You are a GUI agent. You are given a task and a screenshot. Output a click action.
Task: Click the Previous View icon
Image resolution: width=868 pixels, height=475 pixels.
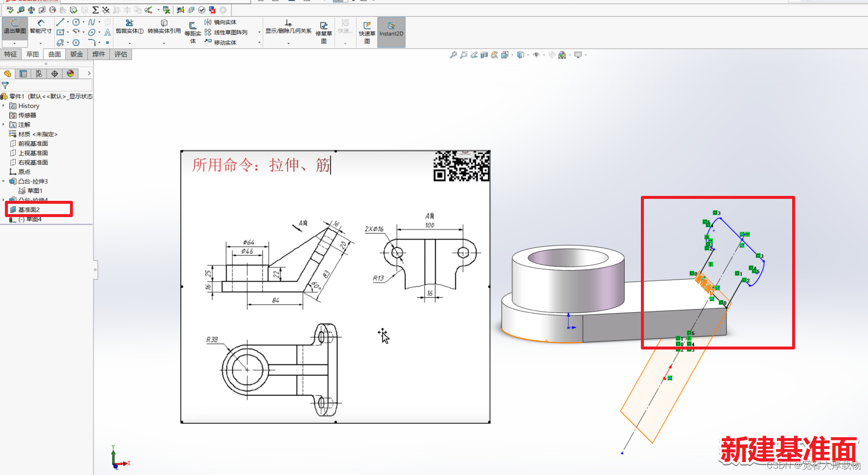point(474,55)
